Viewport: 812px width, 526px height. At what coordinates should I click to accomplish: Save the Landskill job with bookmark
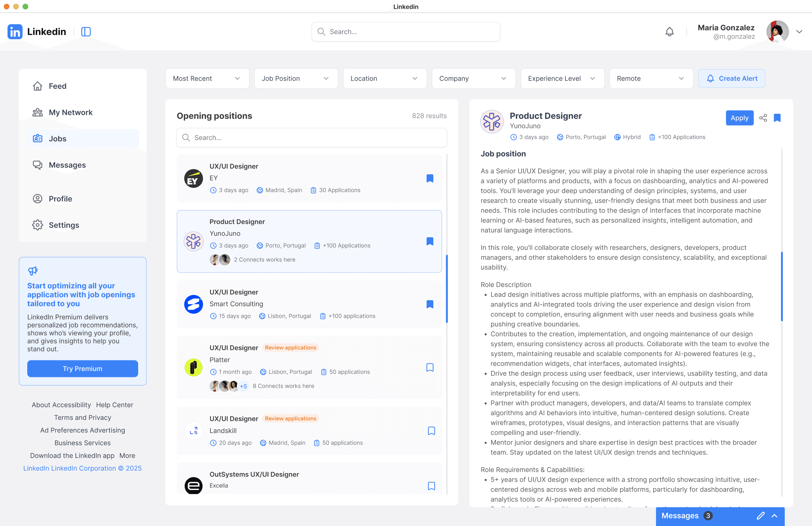click(x=431, y=431)
